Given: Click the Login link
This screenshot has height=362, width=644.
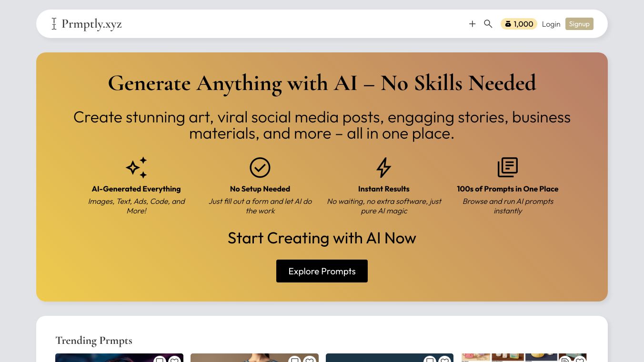Looking at the screenshot, I should tap(551, 24).
